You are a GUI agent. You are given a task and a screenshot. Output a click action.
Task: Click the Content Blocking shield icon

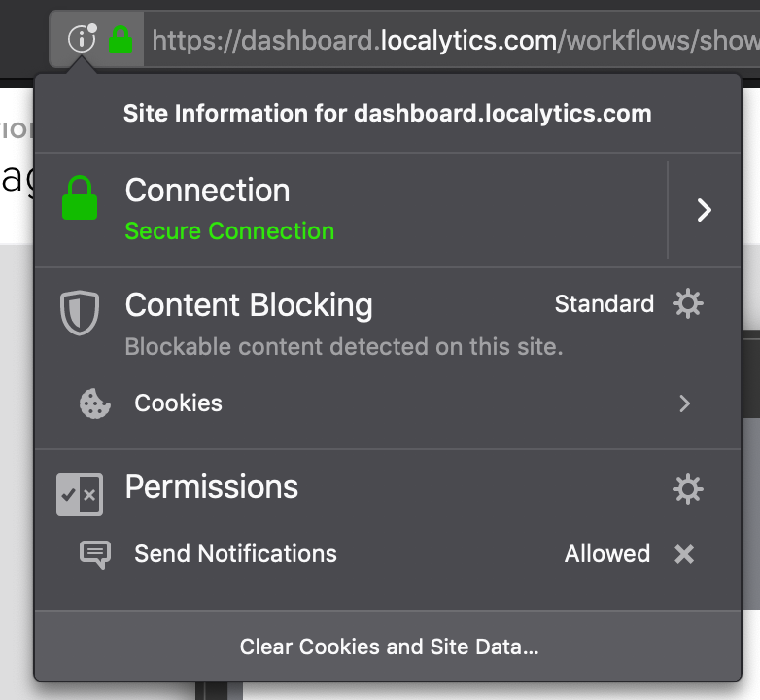click(77, 313)
